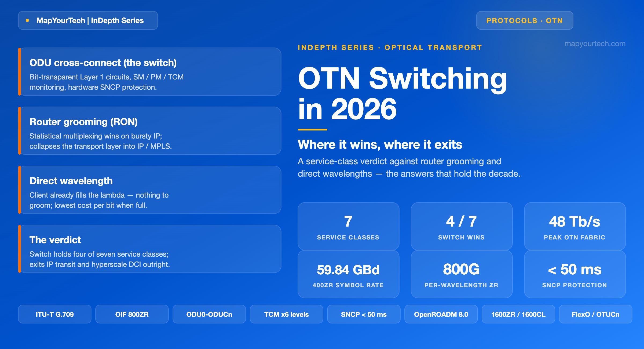Click the yellow dot in MapYourTech badge
Viewport: 644px width, 349px height.
click(27, 20)
